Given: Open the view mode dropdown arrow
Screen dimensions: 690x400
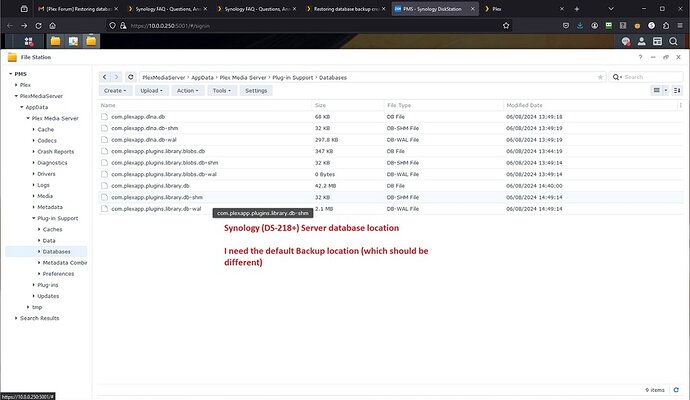Looking at the screenshot, I should (x=666, y=91).
